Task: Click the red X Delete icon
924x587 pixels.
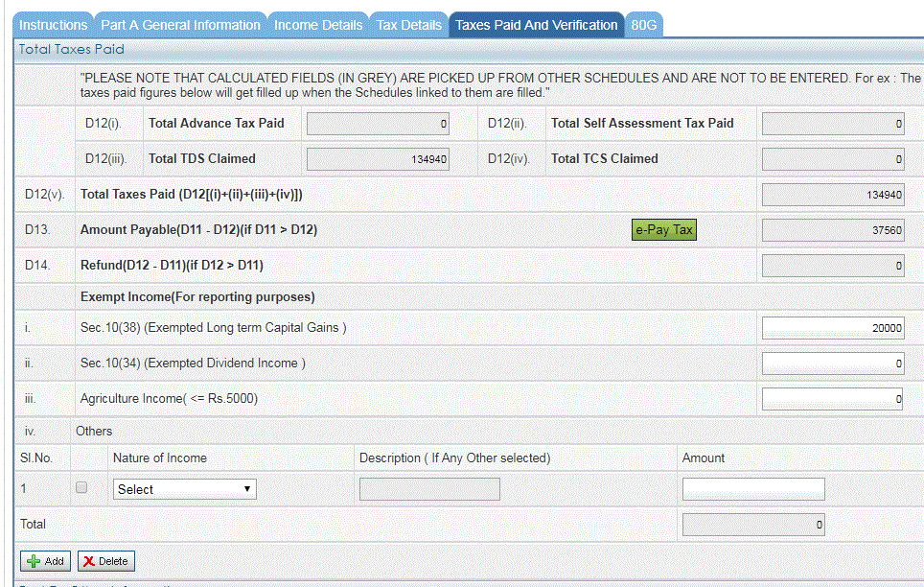Action: point(91,560)
